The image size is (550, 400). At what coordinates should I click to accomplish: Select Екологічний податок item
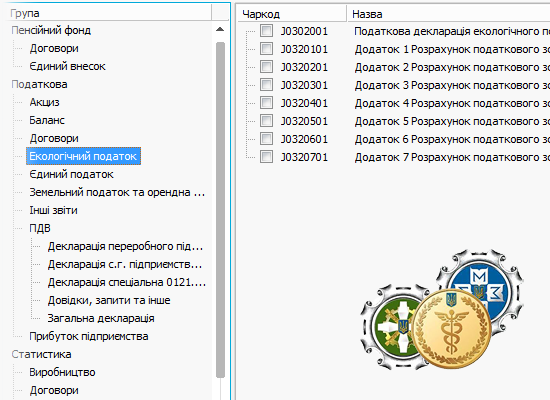[x=83, y=156]
